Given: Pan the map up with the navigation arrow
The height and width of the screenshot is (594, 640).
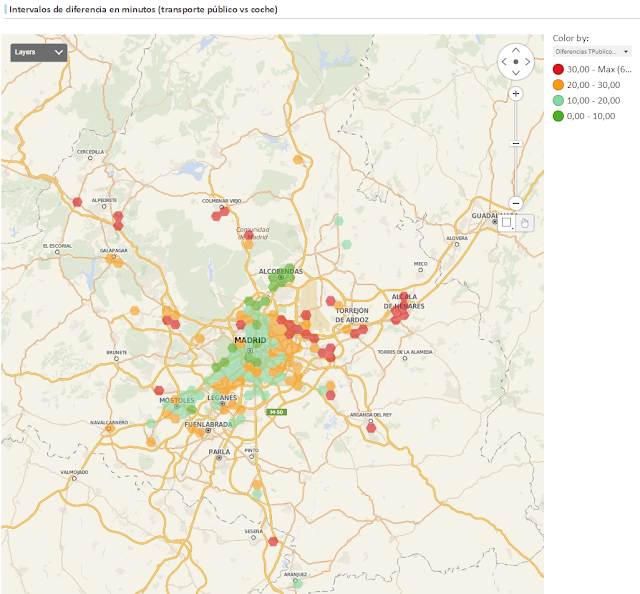Looking at the screenshot, I should [x=516, y=48].
